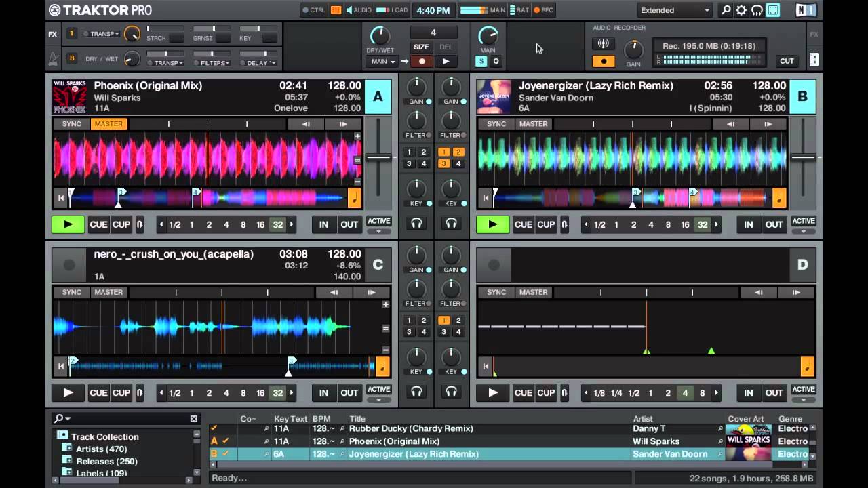
Task: Adjust Deck A tempo fader
Action: point(378,158)
